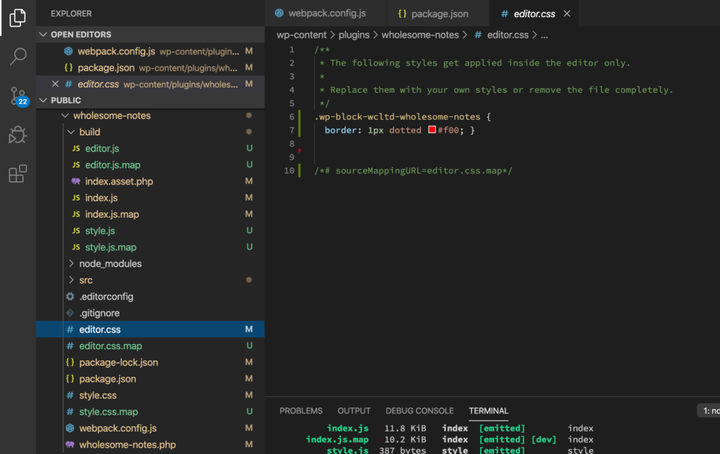The height and width of the screenshot is (454, 720).
Task: Click the 'border' property in line 7
Action: tap(340, 130)
